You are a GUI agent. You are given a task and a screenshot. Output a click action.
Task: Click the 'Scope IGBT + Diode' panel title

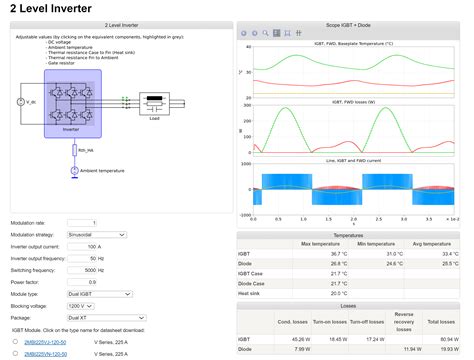[348, 25]
